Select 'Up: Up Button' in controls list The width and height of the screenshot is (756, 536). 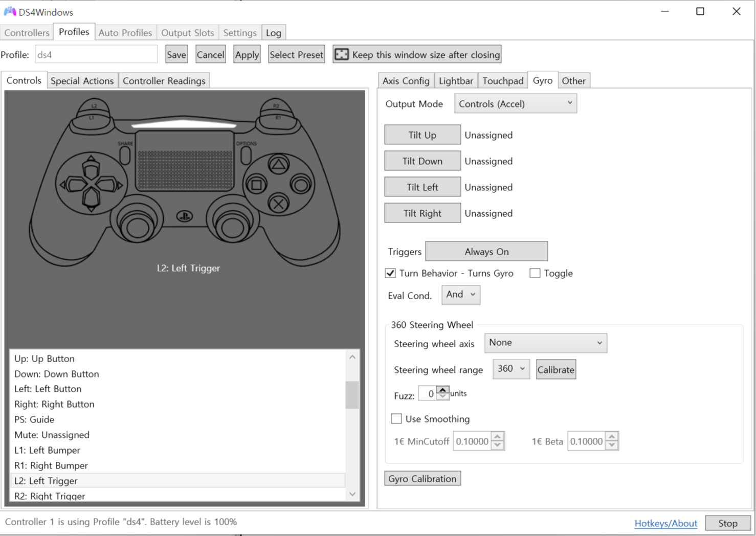(178, 359)
